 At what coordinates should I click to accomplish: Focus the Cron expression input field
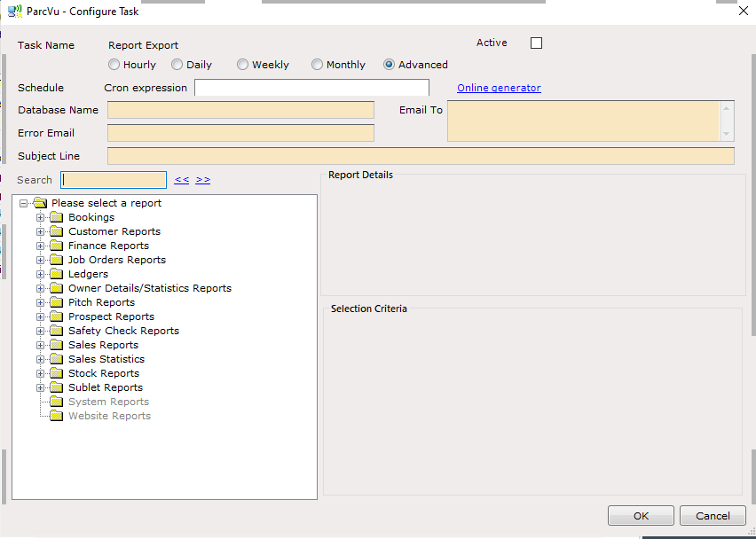tap(312, 88)
